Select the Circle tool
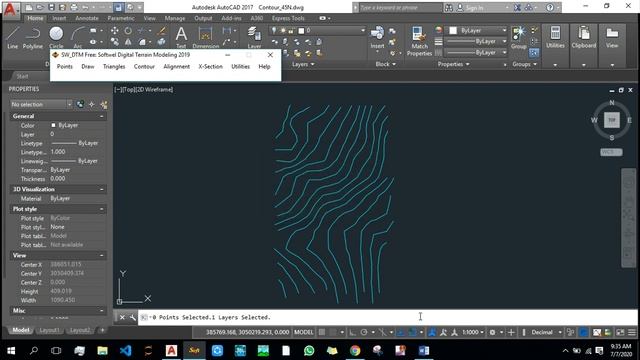Viewport: 640px width, 360px height. 56,38
